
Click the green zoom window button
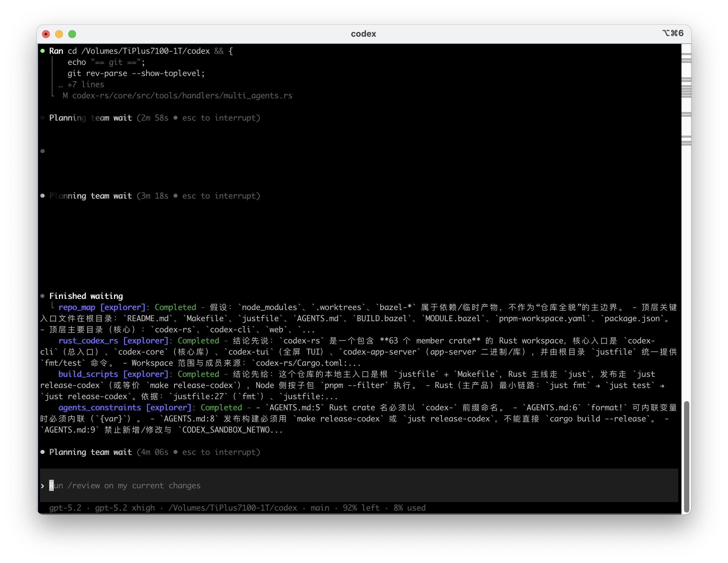tap(72, 34)
